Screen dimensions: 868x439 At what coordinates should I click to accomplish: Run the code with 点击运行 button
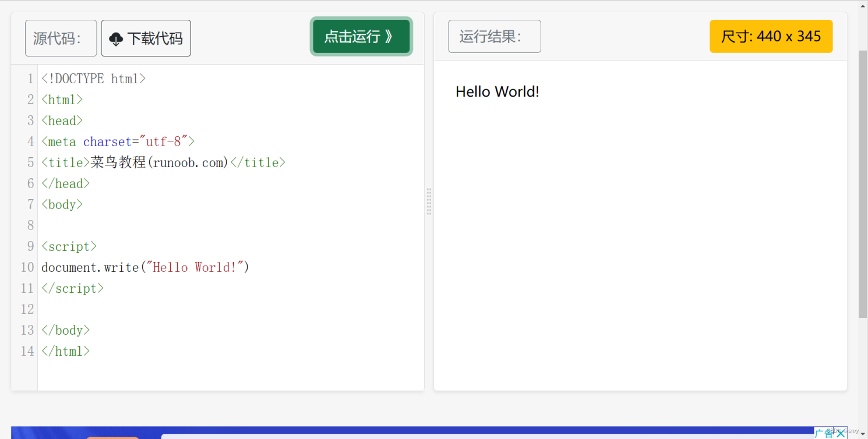[x=361, y=37]
